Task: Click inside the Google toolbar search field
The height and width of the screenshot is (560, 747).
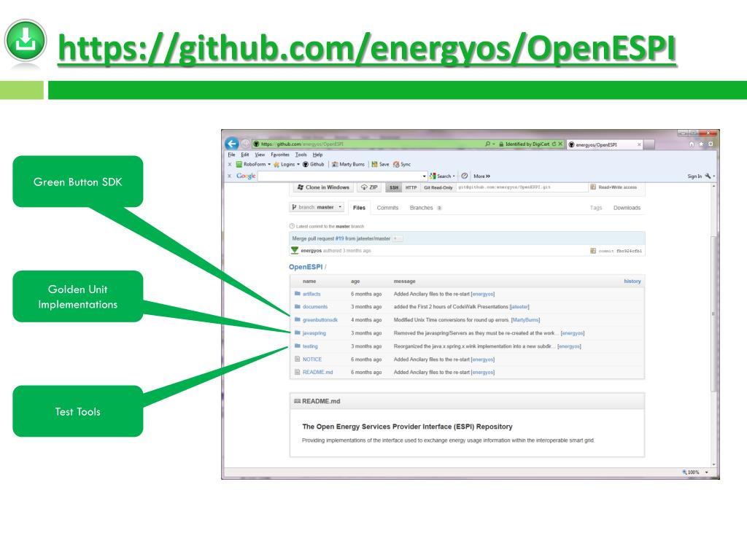Action: pyautogui.click(x=340, y=176)
